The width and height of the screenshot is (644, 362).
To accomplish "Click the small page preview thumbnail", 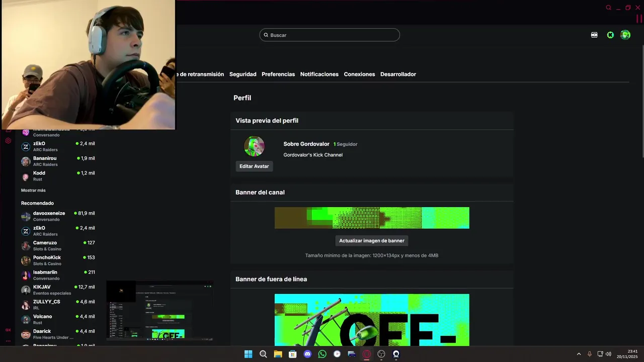I will click(x=160, y=311).
